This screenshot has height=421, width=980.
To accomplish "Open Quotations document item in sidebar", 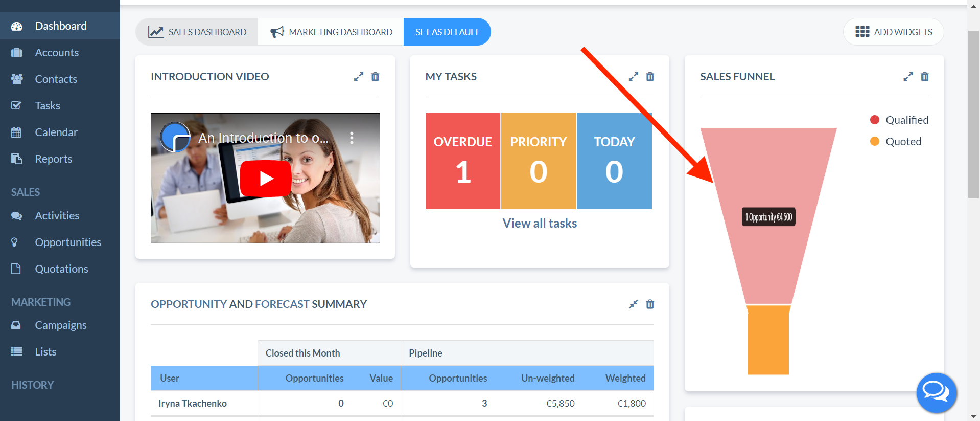I will tap(60, 269).
